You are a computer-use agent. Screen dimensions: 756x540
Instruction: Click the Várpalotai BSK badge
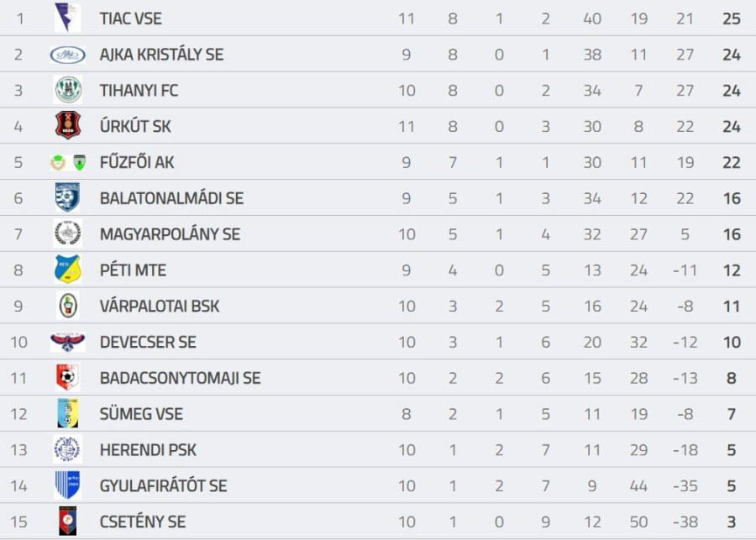click(67, 306)
